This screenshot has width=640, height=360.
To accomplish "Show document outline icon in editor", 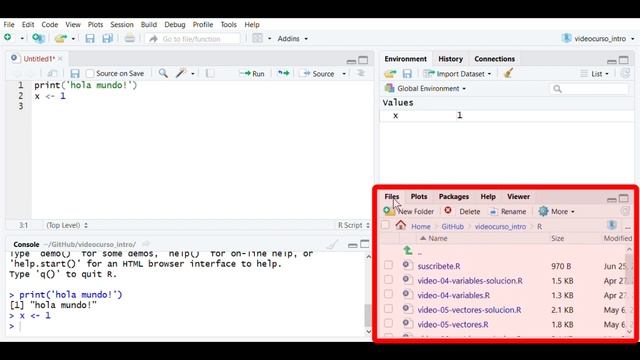I will coord(361,73).
